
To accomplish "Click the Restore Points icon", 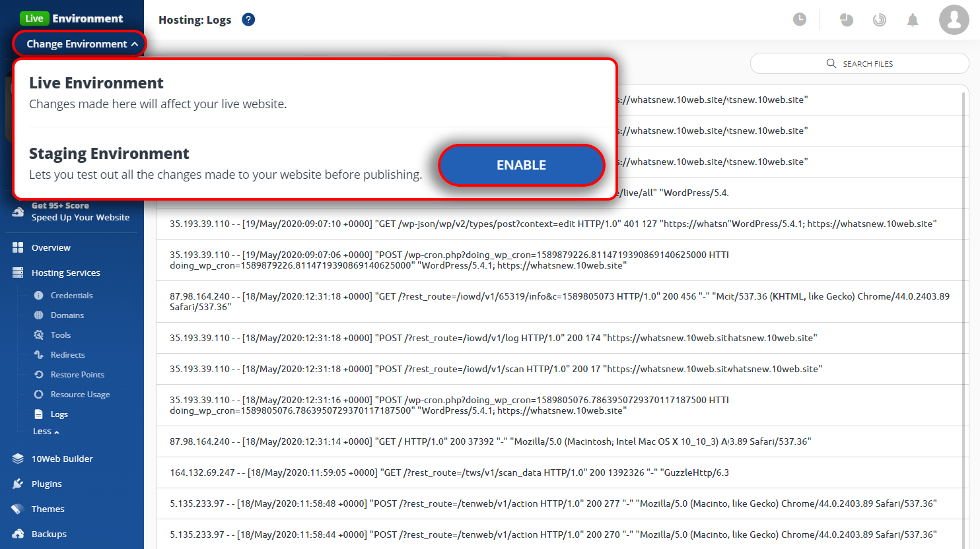I will click(38, 375).
